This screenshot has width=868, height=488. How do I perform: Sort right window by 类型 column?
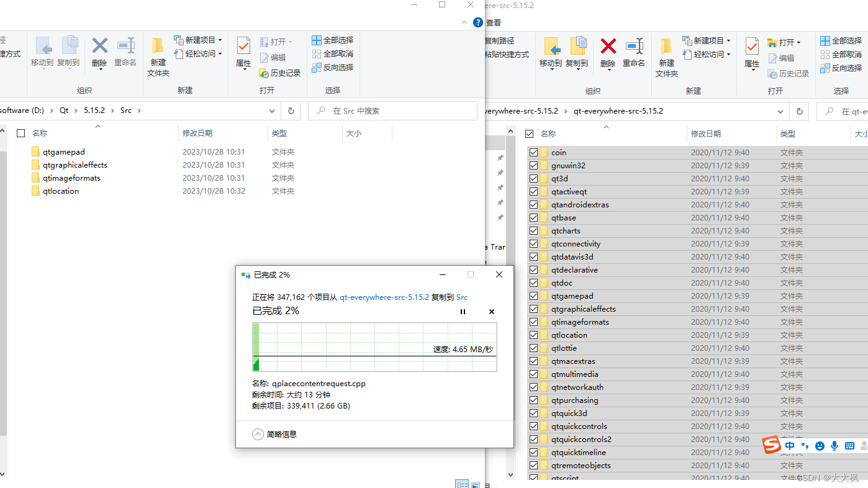pos(788,133)
